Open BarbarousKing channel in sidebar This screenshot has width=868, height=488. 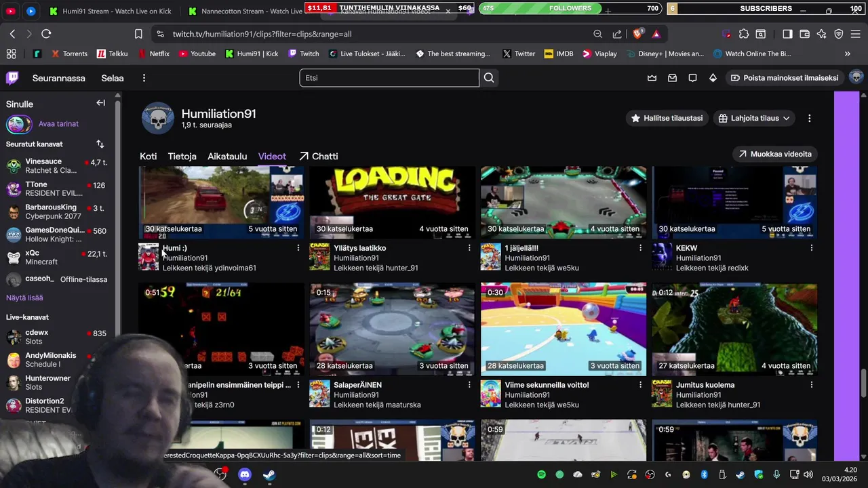pyautogui.click(x=57, y=211)
